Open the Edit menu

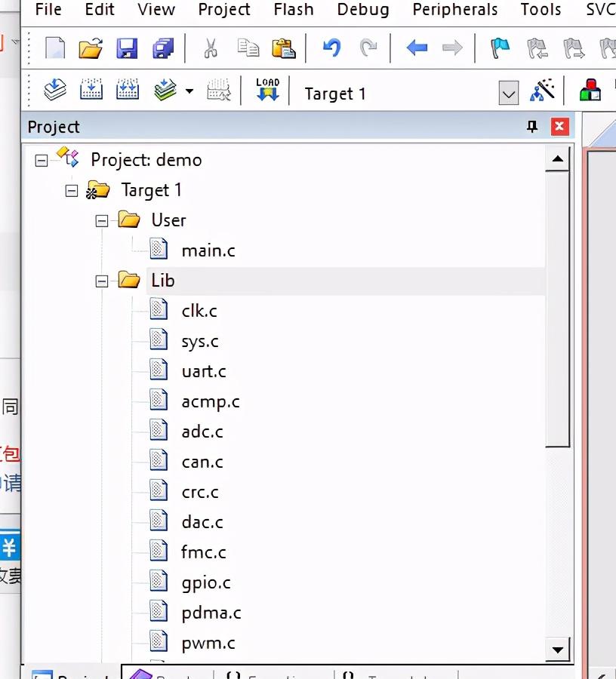coord(100,10)
